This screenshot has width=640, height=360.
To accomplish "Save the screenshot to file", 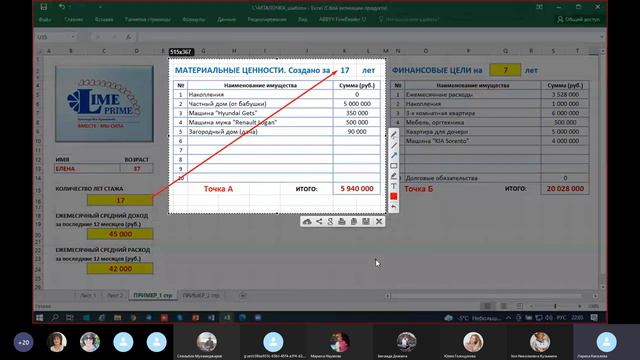I will [x=366, y=221].
